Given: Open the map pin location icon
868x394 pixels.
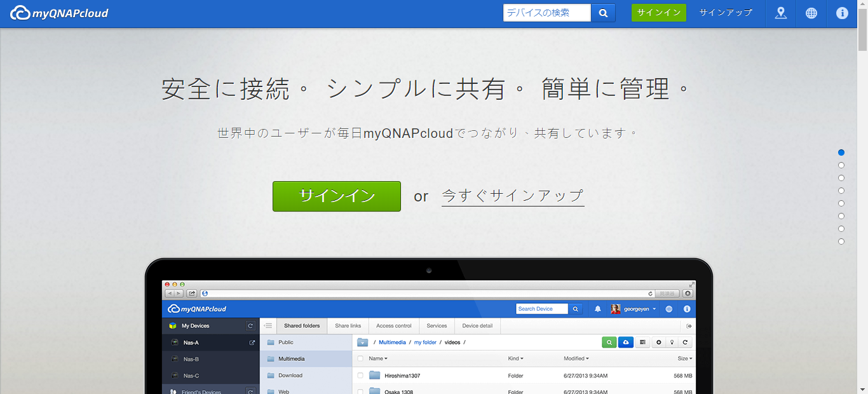Looking at the screenshot, I should tap(781, 13).
